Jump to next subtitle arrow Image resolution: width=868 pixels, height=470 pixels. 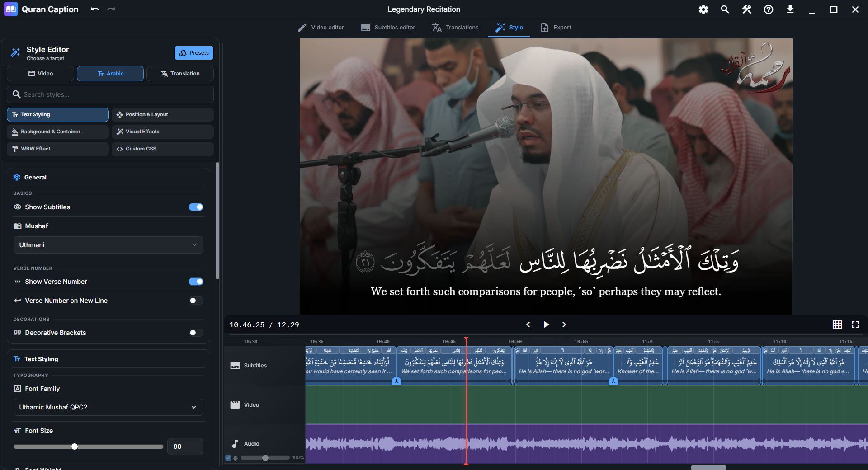(x=564, y=324)
